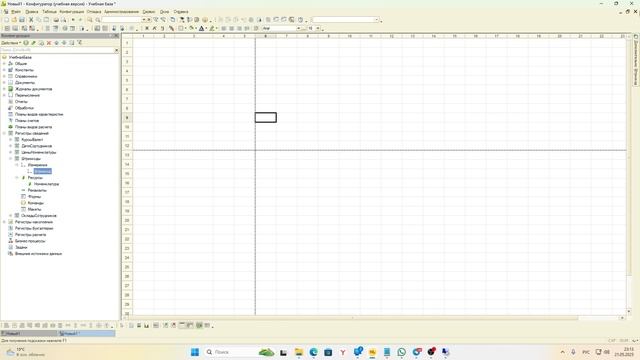Edit the object with the pencil icon

click(x=33, y=43)
